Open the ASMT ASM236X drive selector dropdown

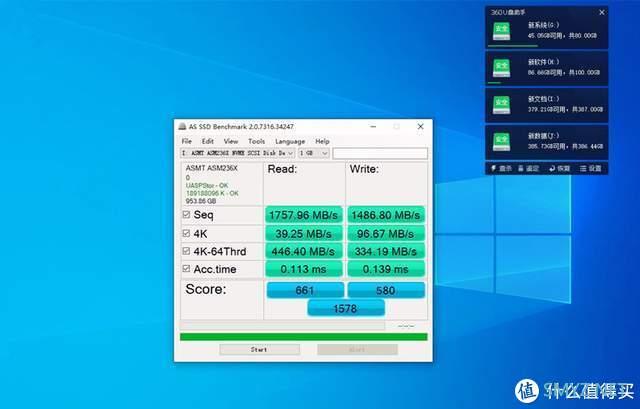pos(238,153)
